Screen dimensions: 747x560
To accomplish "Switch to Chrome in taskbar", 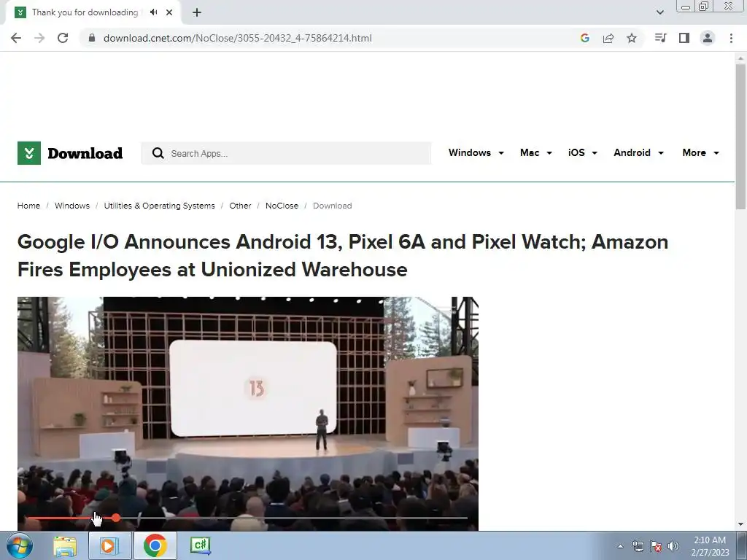I will click(155, 545).
